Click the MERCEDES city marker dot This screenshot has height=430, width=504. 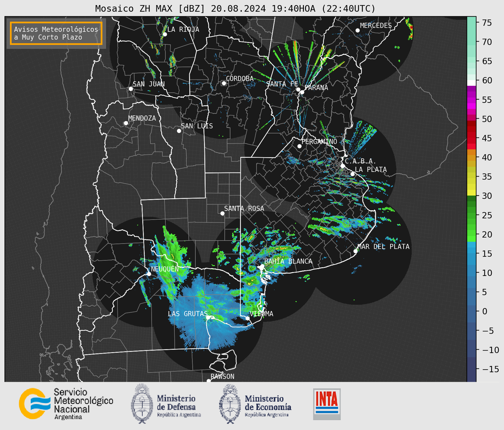click(358, 31)
